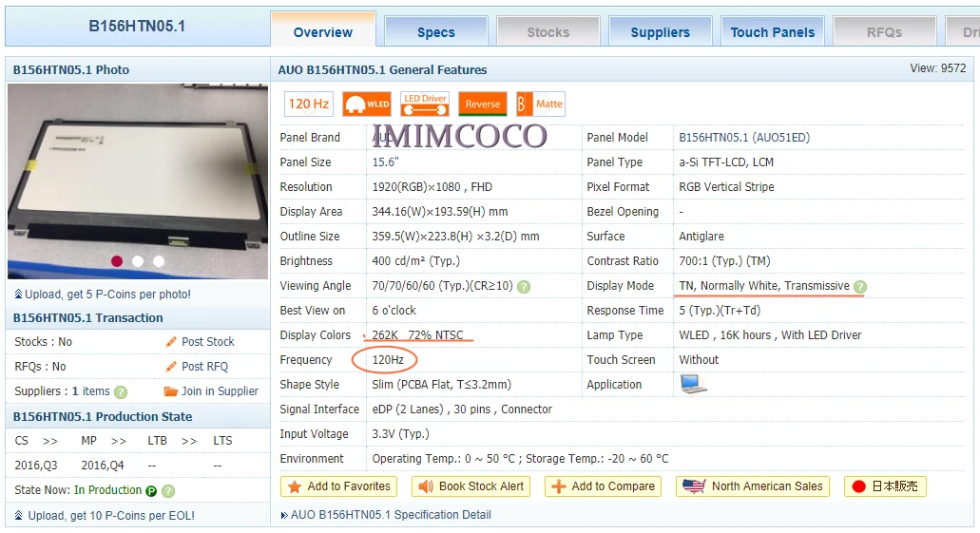
Task: Click pencil icon next to Post Stock
Action: (171, 342)
